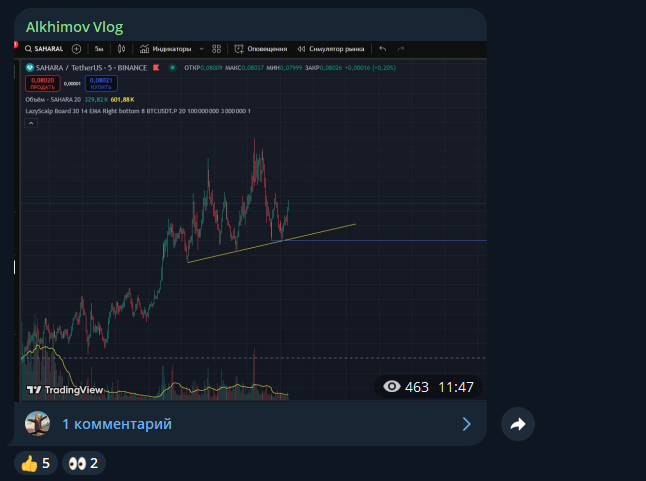Click the red flag next to BINANCE
The height and width of the screenshot is (481, 646).
[156, 68]
